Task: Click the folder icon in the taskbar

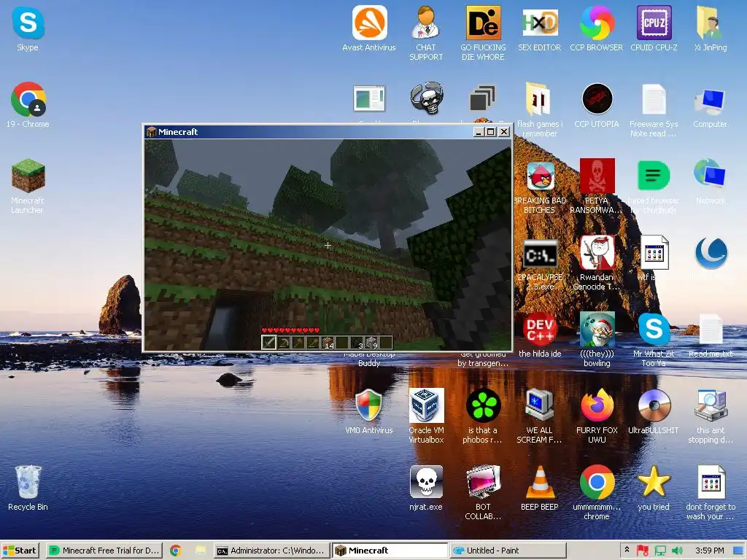Action: 201,551
